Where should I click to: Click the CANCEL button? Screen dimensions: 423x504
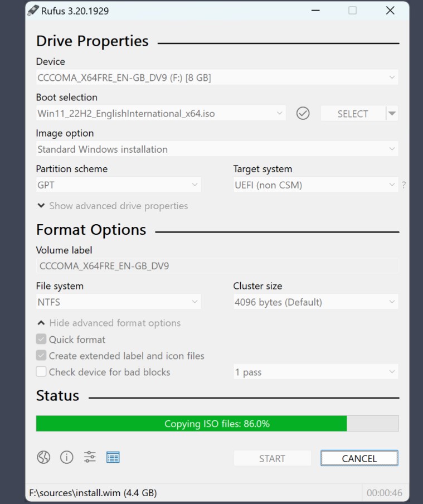[359, 458]
